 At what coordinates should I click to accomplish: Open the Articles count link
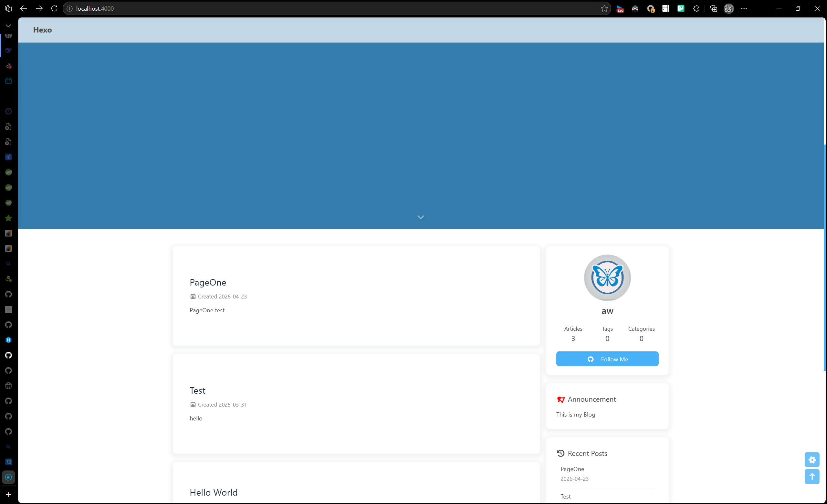tap(573, 334)
